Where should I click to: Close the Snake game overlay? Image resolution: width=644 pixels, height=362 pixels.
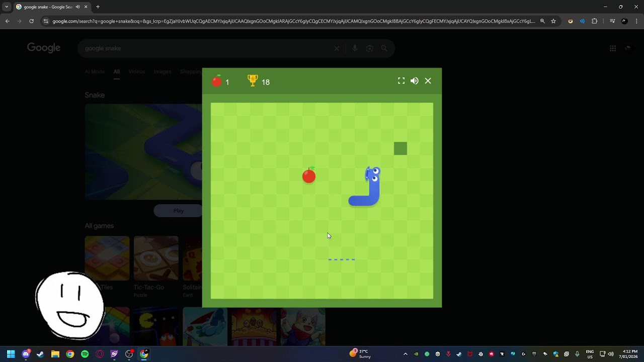tap(428, 81)
